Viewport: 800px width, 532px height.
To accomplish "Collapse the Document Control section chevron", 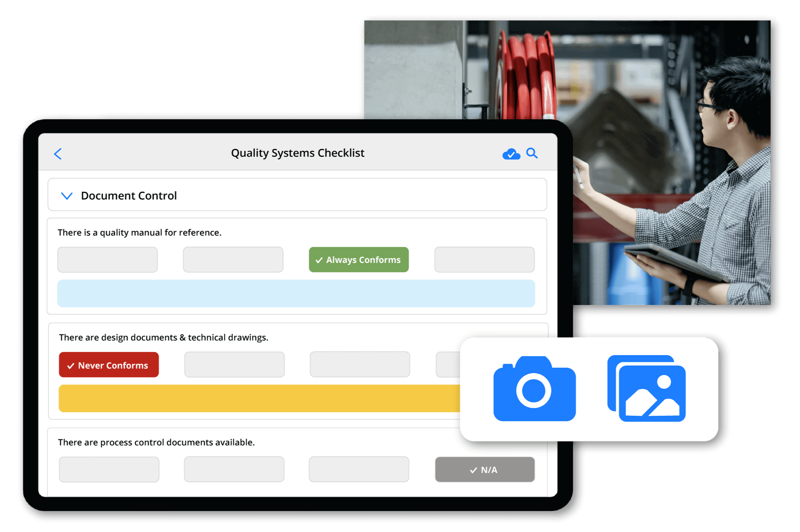I will pyautogui.click(x=67, y=196).
